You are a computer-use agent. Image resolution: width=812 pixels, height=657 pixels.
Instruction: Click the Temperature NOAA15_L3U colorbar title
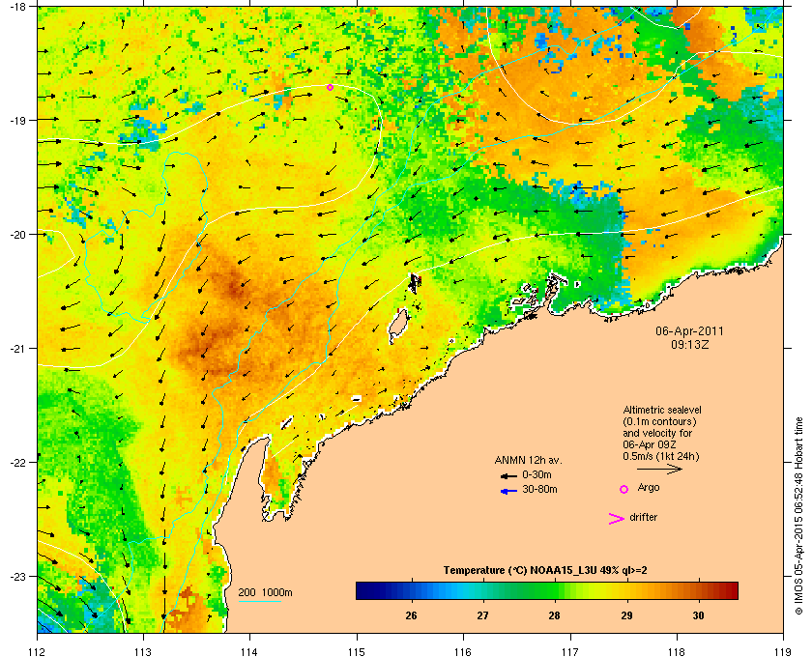click(x=545, y=571)
